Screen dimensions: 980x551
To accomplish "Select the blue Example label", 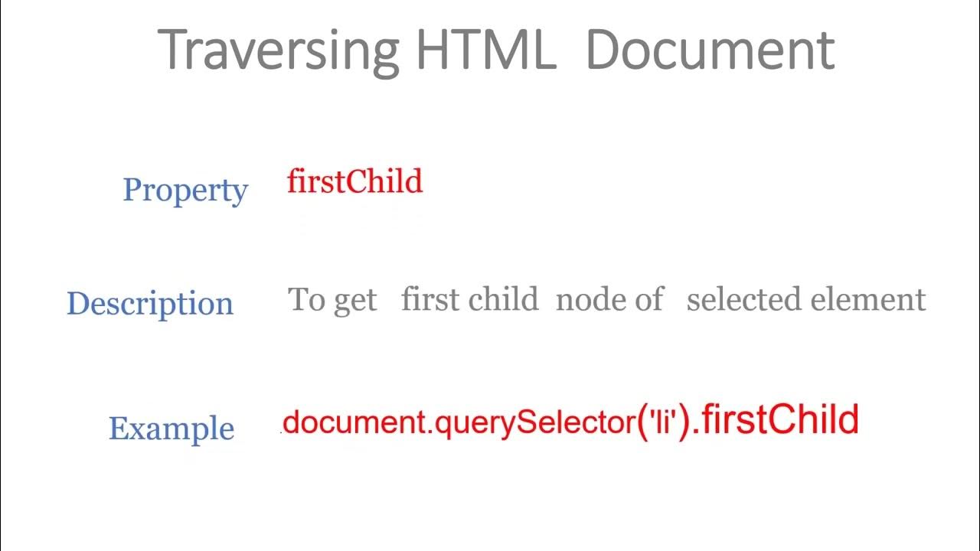I will point(171,428).
